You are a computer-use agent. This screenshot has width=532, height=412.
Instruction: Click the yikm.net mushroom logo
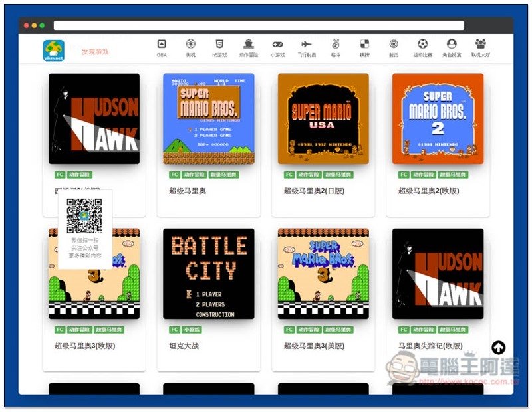pyautogui.click(x=54, y=51)
